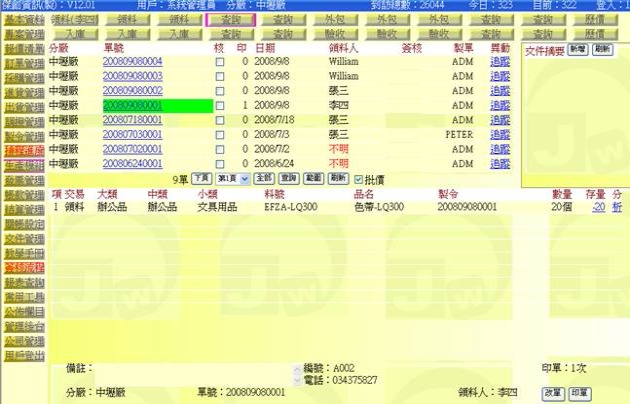Click the top-row 歷價 toolbar button

[x=593, y=19]
